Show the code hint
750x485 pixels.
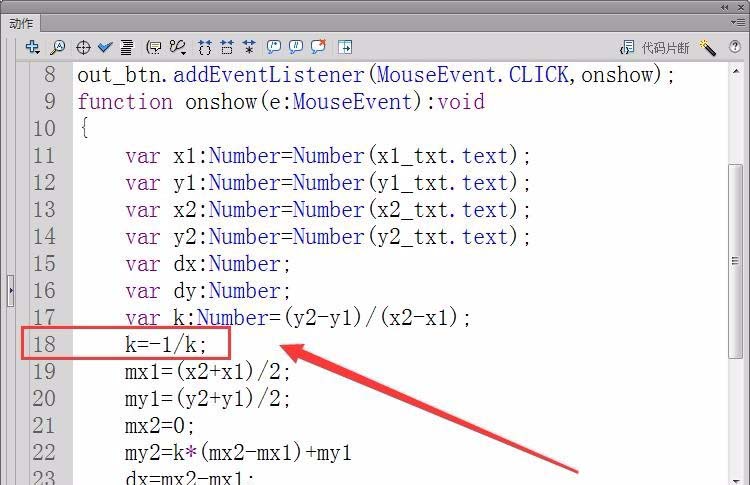pyautogui.click(x=154, y=47)
